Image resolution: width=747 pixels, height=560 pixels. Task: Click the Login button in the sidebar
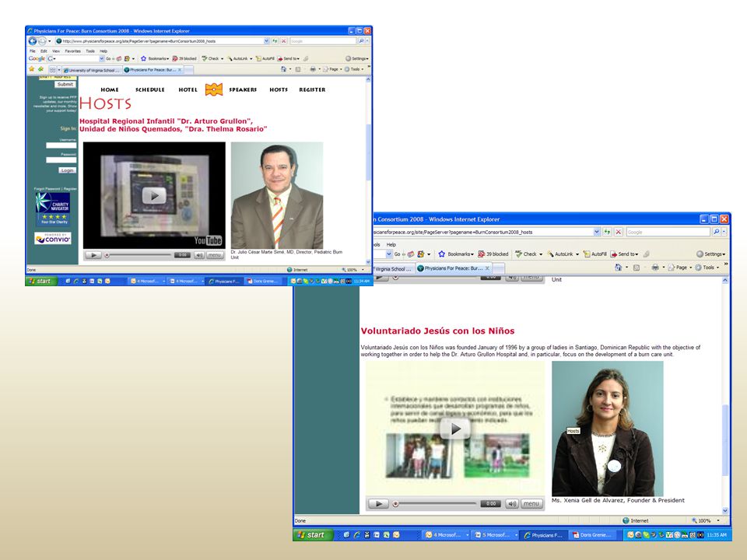coord(67,170)
